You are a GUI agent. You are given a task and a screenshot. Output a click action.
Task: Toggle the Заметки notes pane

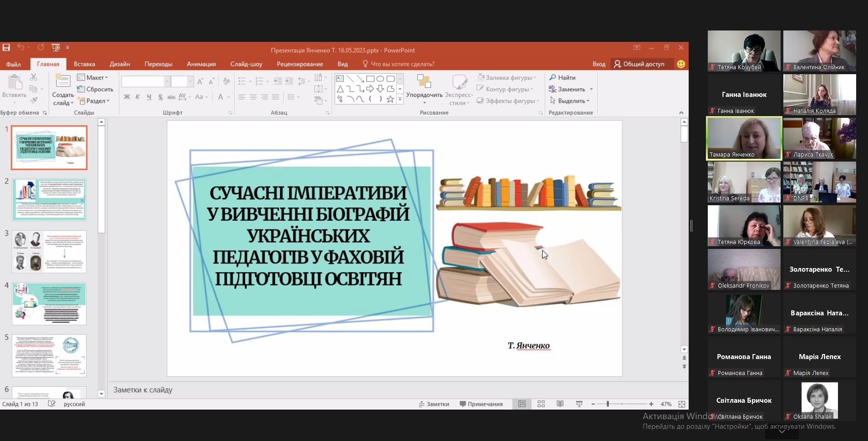434,404
